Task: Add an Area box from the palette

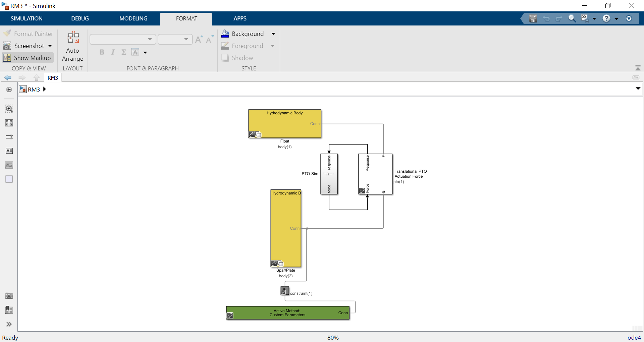Action: point(9,179)
